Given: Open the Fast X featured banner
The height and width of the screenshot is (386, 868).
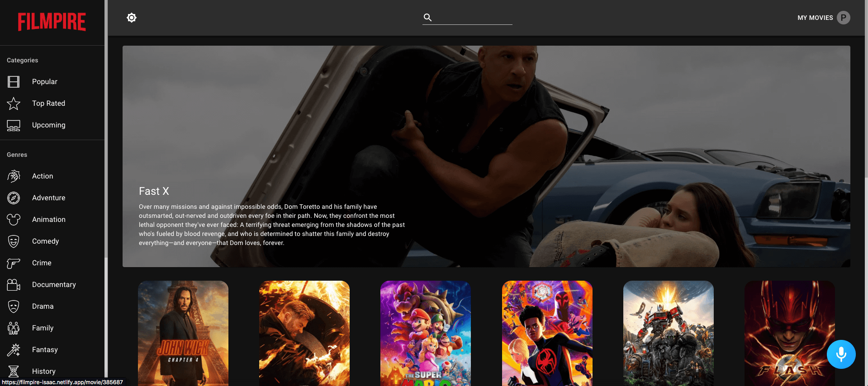Looking at the screenshot, I should [486, 156].
